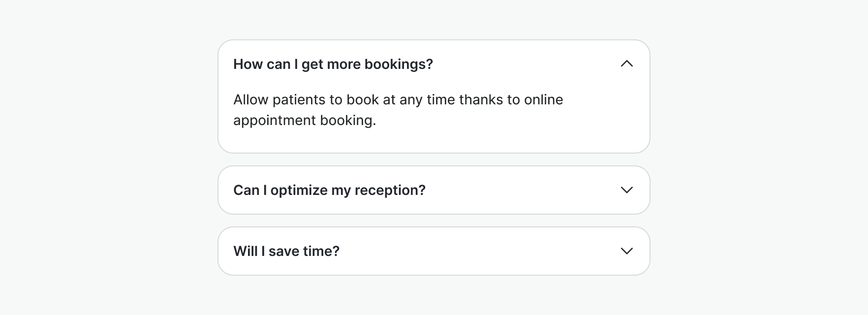Image resolution: width=868 pixels, height=315 pixels.
Task: Click the word 'Allow' starting the answer
Action: click(x=250, y=100)
